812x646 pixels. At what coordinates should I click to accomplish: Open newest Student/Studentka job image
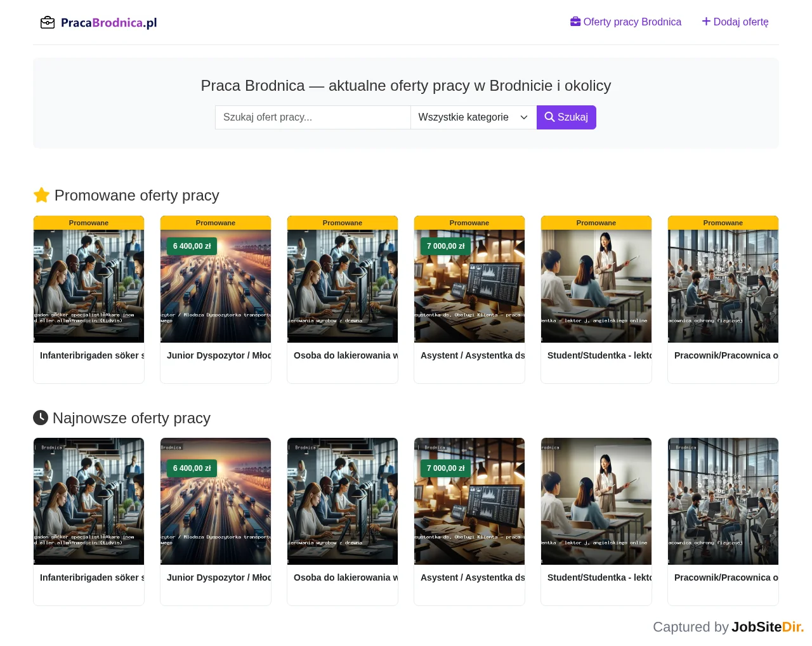(596, 501)
